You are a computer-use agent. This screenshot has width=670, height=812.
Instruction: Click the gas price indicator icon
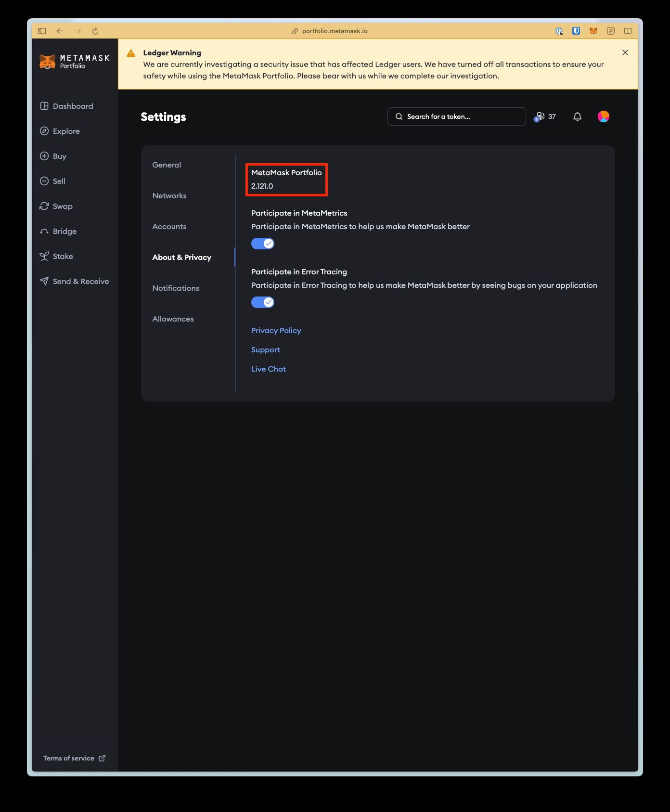[x=540, y=116]
